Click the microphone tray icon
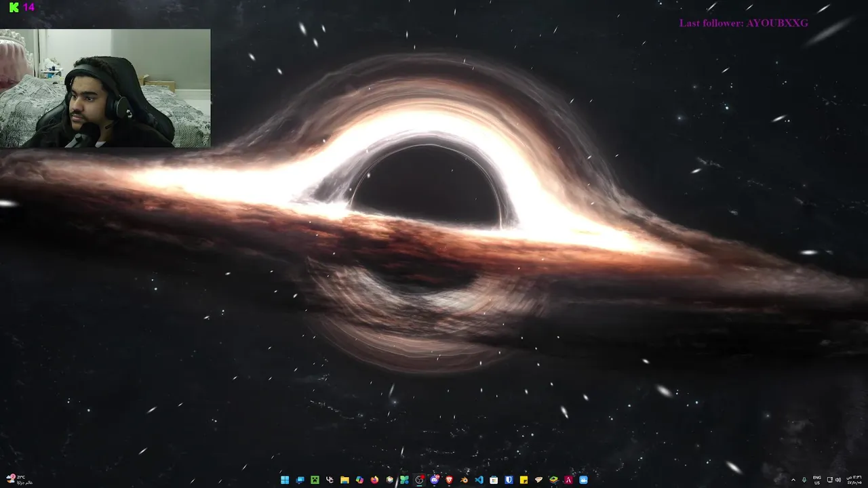The height and width of the screenshot is (488, 868). pyautogui.click(x=804, y=480)
